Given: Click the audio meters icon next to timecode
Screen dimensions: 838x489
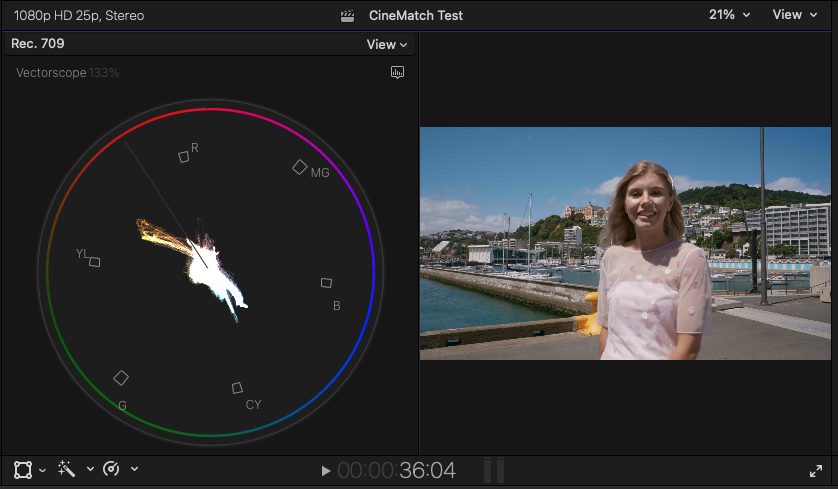Looking at the screenshot, I should click(x=494, y=470).
